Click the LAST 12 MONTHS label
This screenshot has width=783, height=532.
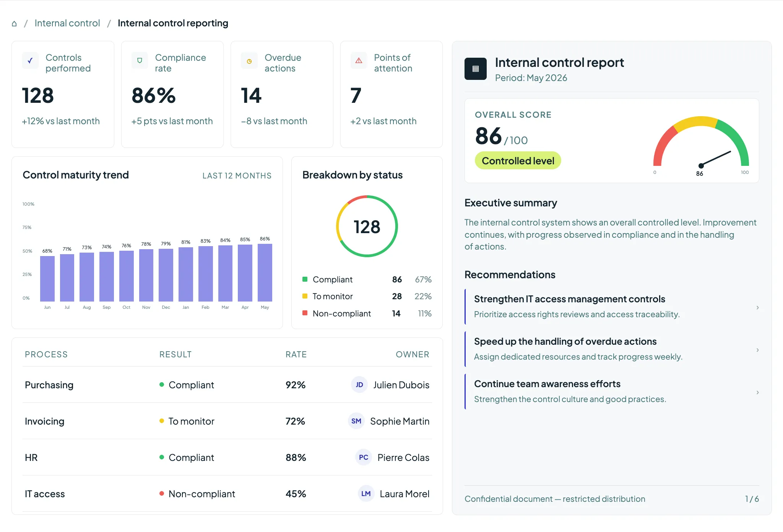click(237, 175)
